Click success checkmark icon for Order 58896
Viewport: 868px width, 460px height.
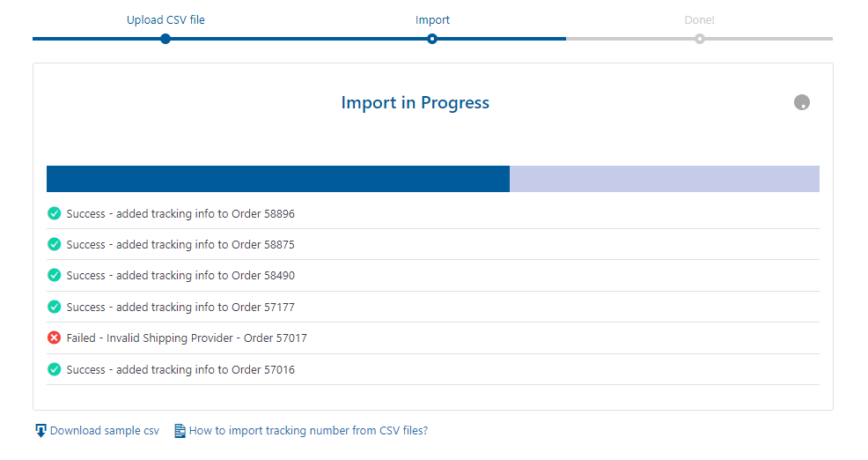point(54,213)
